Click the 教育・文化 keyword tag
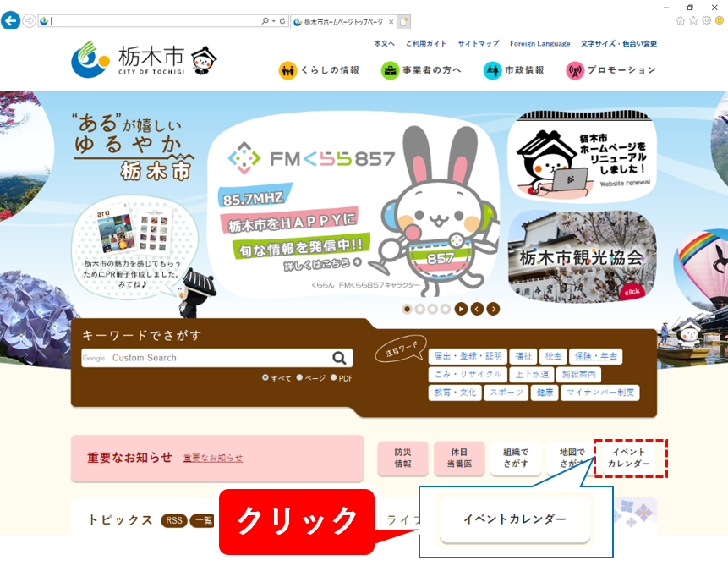 point(455,393)
